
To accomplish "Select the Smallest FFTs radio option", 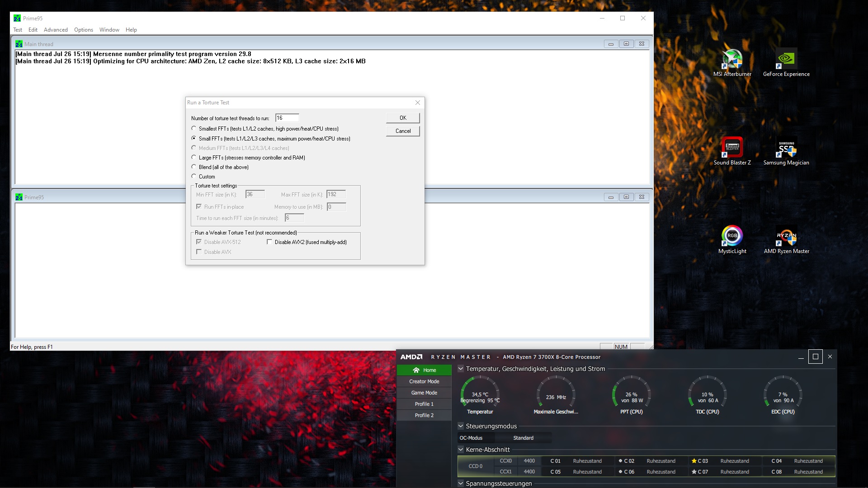I will [x=194, y=129].
